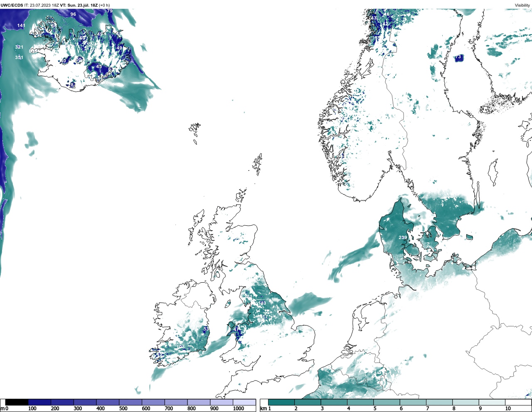Click the '351' visibility value

coord(19,57)
